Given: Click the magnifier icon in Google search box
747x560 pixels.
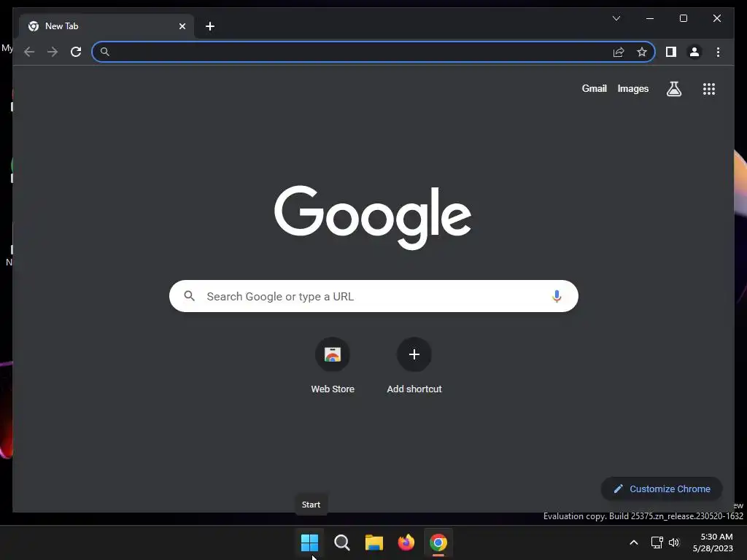Looking at the screenshot, I should click(x=189, y=296).
